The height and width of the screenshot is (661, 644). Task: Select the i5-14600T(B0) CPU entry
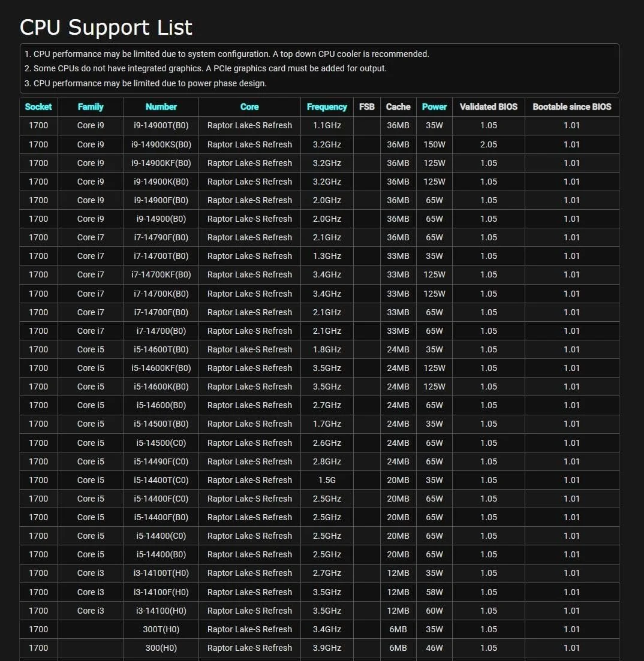161,349
